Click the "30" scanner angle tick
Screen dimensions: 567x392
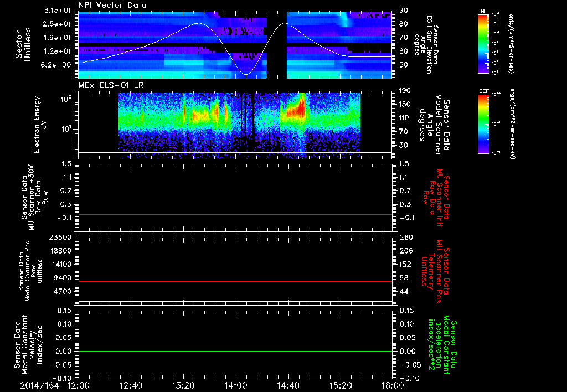[404, 145]
